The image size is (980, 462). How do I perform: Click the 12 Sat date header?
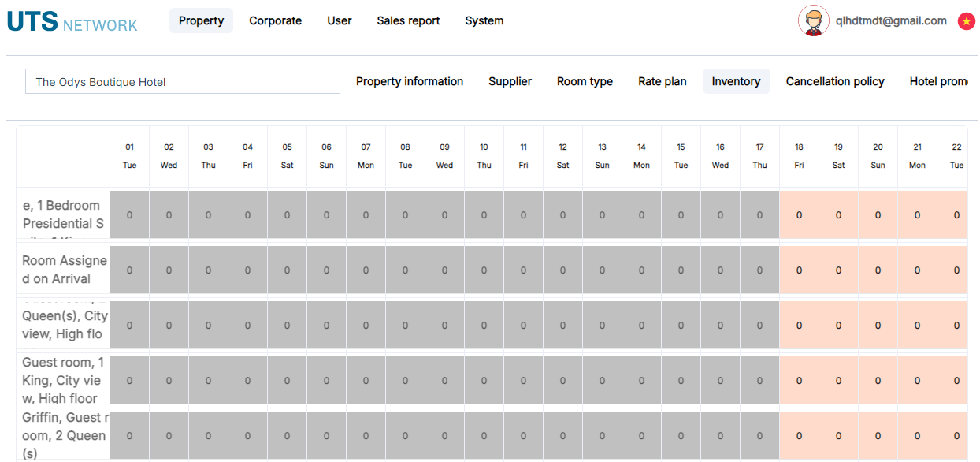[563, 156]
